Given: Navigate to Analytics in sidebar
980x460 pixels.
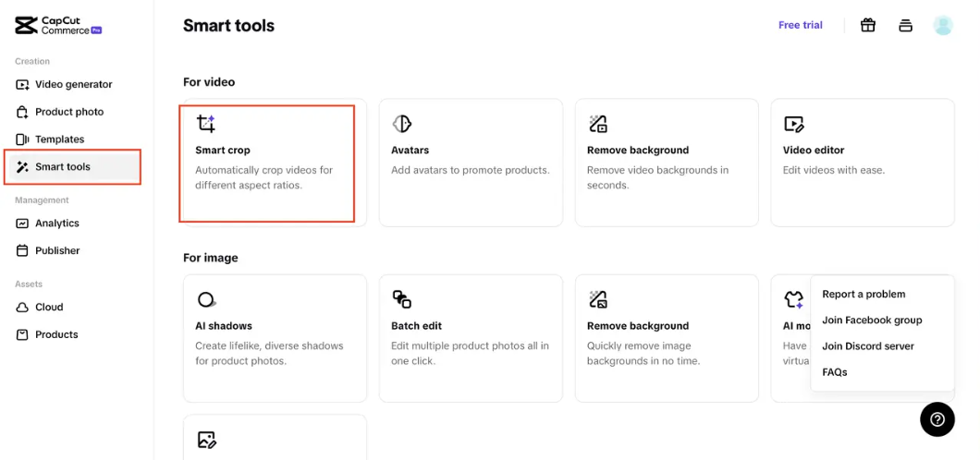Looking at the screenshot, I should (x=56, y=223).
